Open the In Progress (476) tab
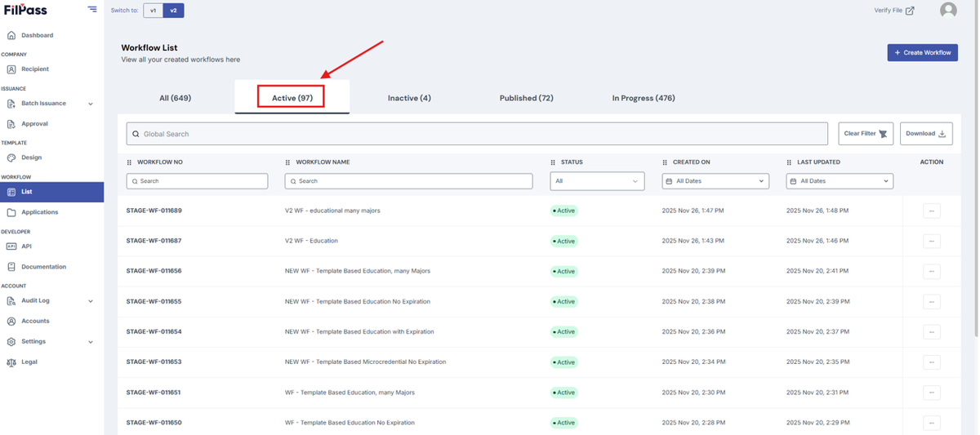The height and width of the screenshot is (435, 980). [x=644, y=98]
